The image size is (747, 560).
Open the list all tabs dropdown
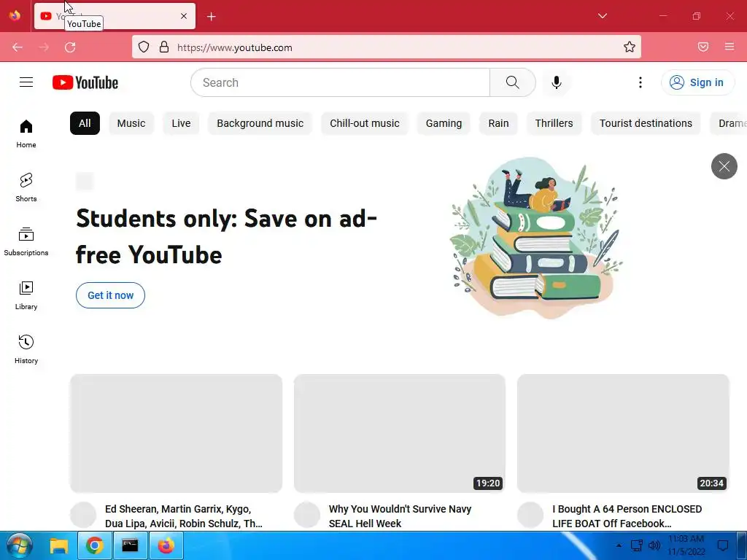602,16
